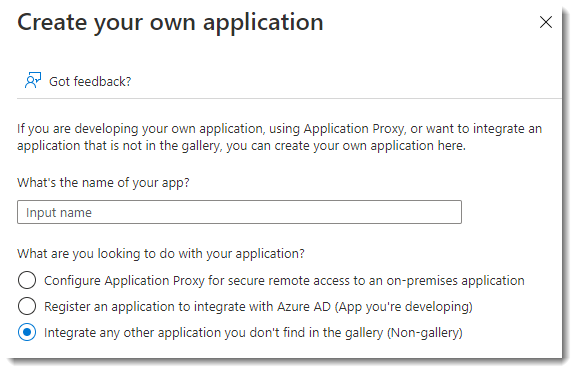Click the (Non-gallery) text in third option
Viewport: 577px width, 373px height.
point(425,333)
